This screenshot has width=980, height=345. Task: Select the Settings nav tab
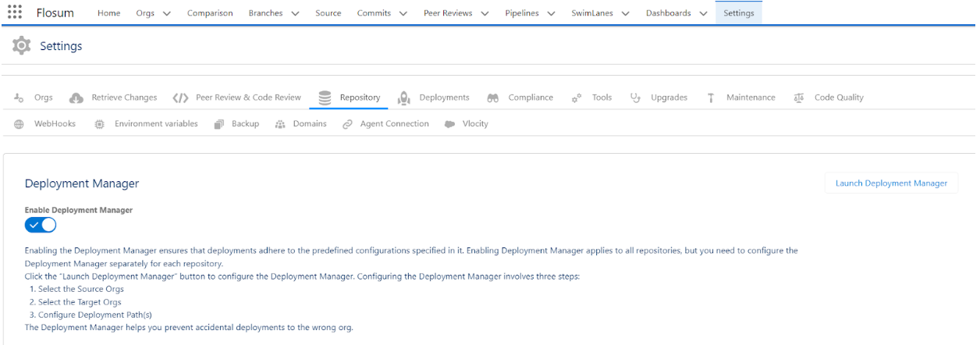[x=738, y=12]
